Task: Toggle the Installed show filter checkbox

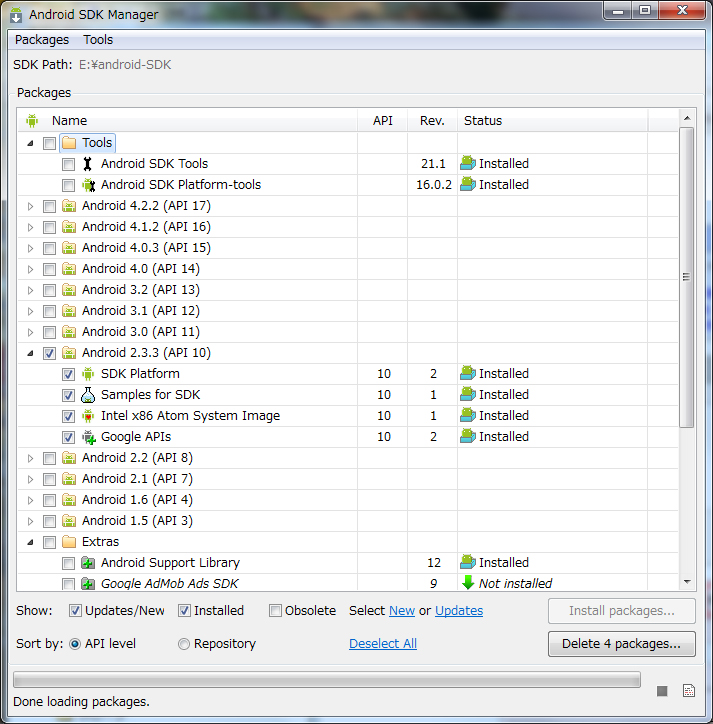Action: point(184,611)
